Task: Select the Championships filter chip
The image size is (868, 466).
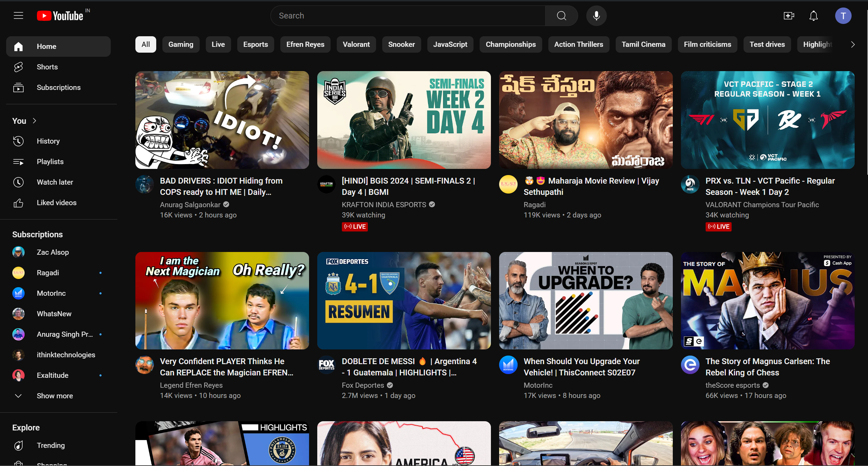Action: pos(511,44)
